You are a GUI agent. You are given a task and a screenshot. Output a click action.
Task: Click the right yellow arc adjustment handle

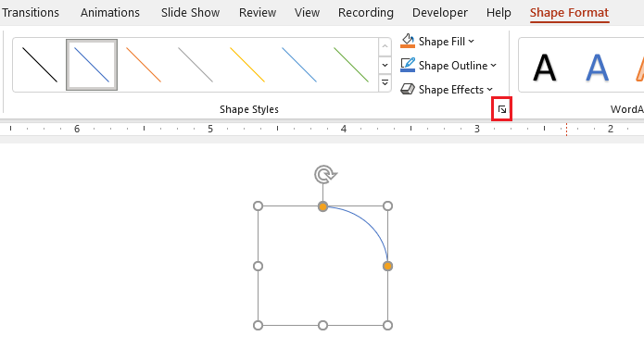[387, 267]
